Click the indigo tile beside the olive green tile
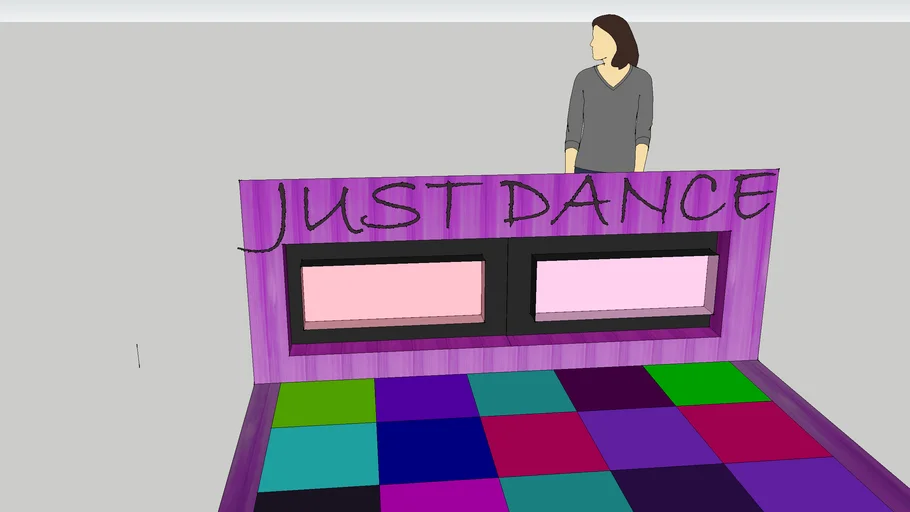 pyautogui.click(x=425, y=396)
